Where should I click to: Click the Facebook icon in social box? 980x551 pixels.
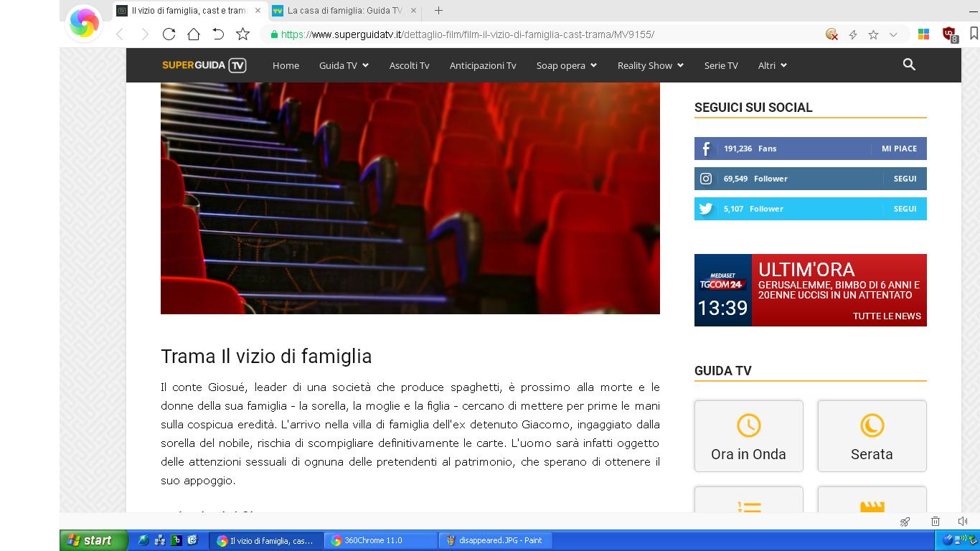point(706,149)
